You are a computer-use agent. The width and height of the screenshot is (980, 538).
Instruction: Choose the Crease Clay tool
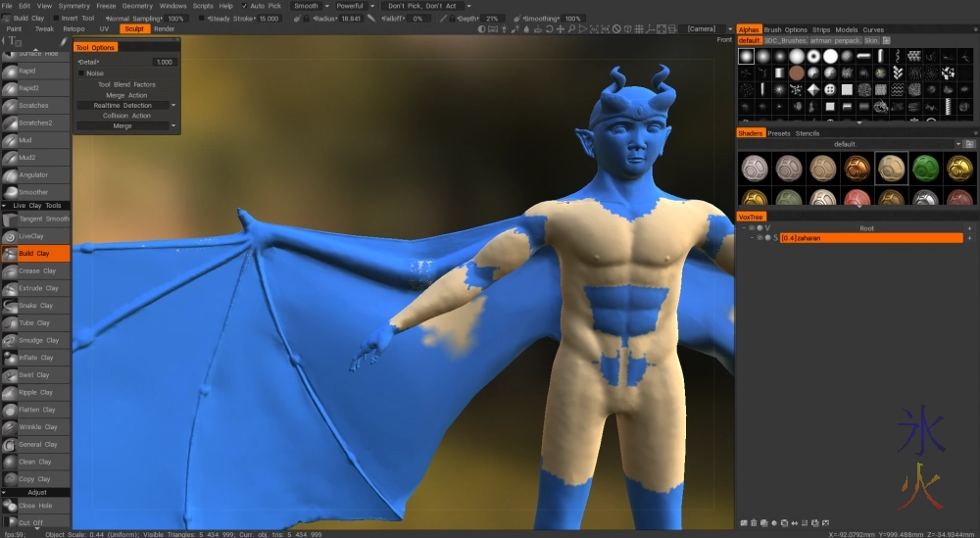(x=35, y=270)
